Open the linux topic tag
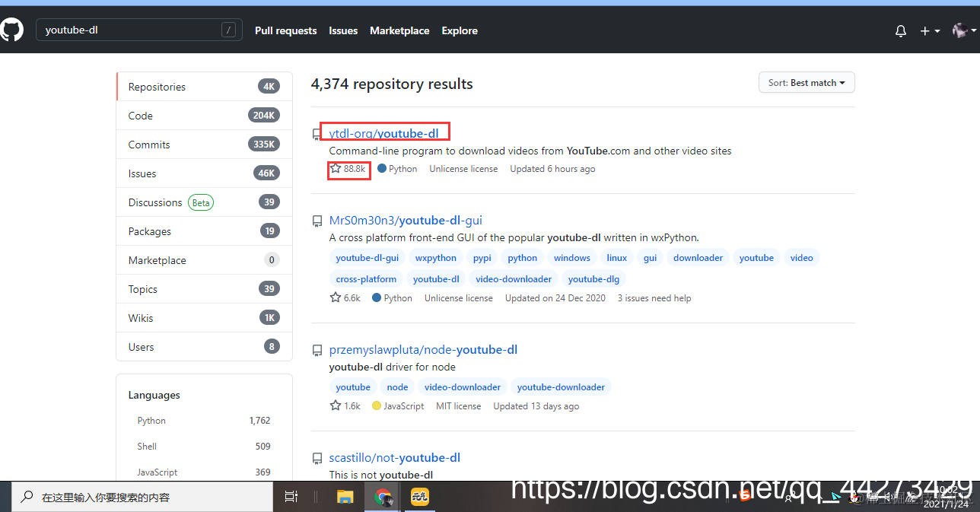 [x=617, y=258]
